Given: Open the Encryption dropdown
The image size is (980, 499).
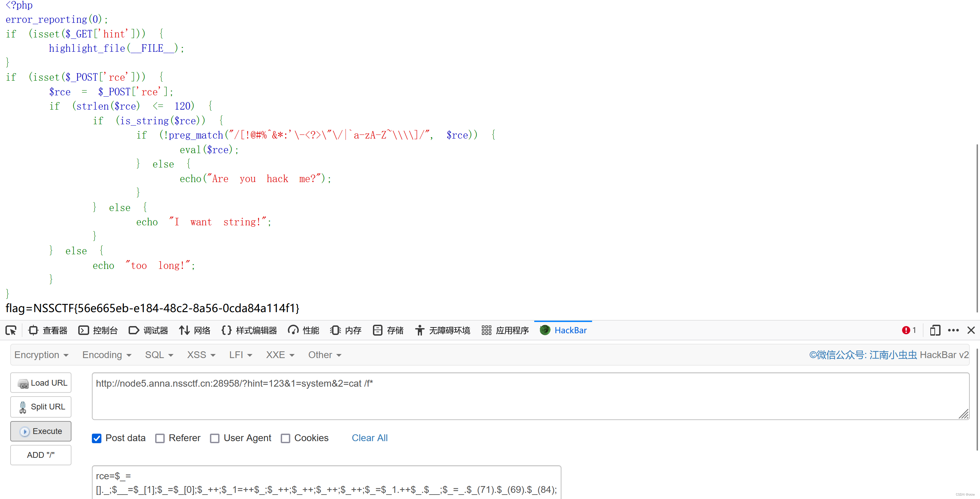Looking at the screenshot, I should pos(41,355).
